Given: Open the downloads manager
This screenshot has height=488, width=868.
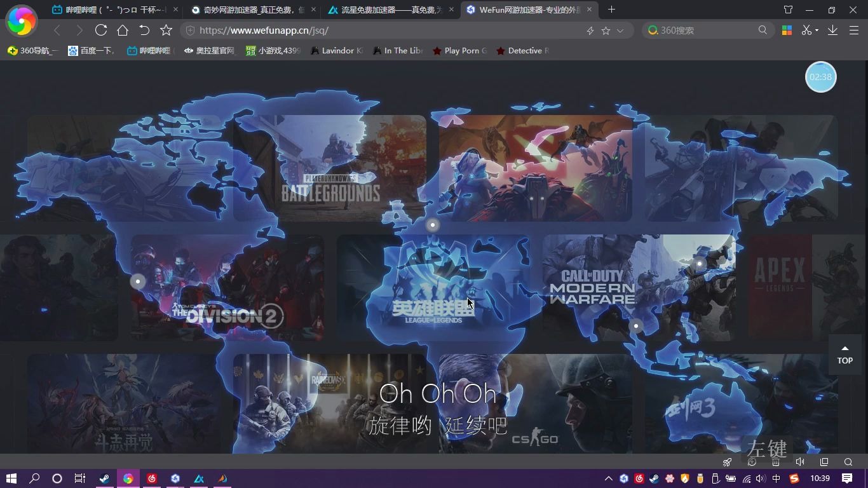Looking at the screenshot, I should pyautogui.click(x=832, y=30).
